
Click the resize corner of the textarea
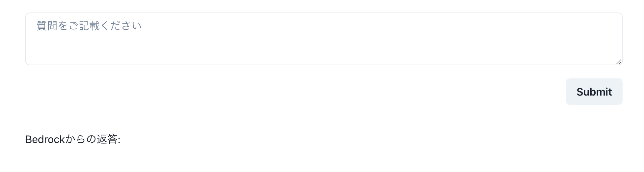(x=619, y=62)
